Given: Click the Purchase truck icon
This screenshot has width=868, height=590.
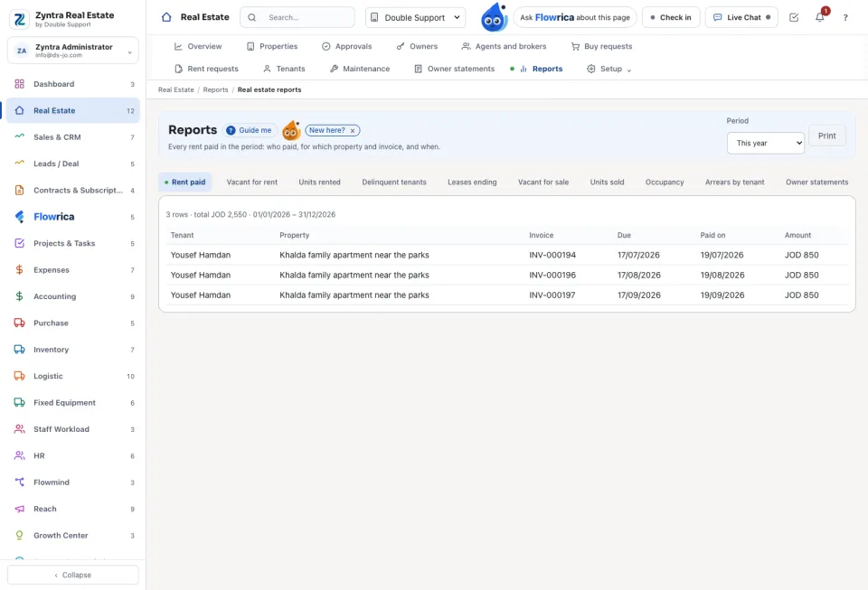Looking at the screenshot, I should (x=19, y=323).
